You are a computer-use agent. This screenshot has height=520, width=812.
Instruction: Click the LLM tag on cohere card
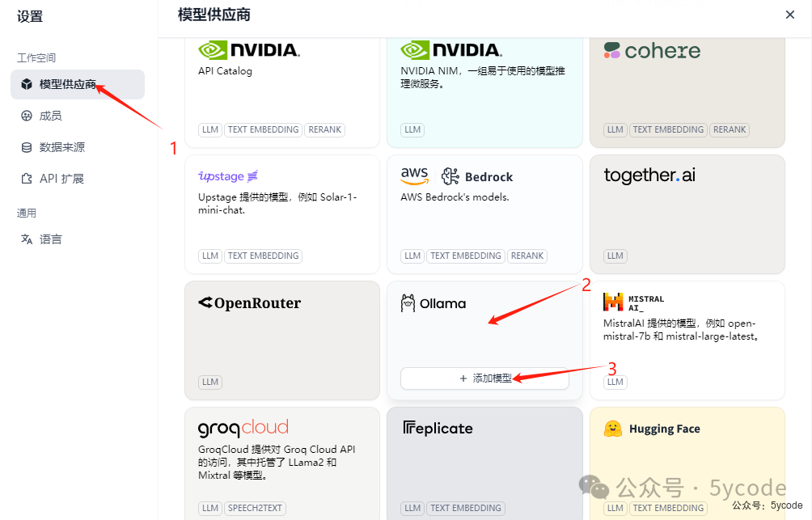point(615,129)
